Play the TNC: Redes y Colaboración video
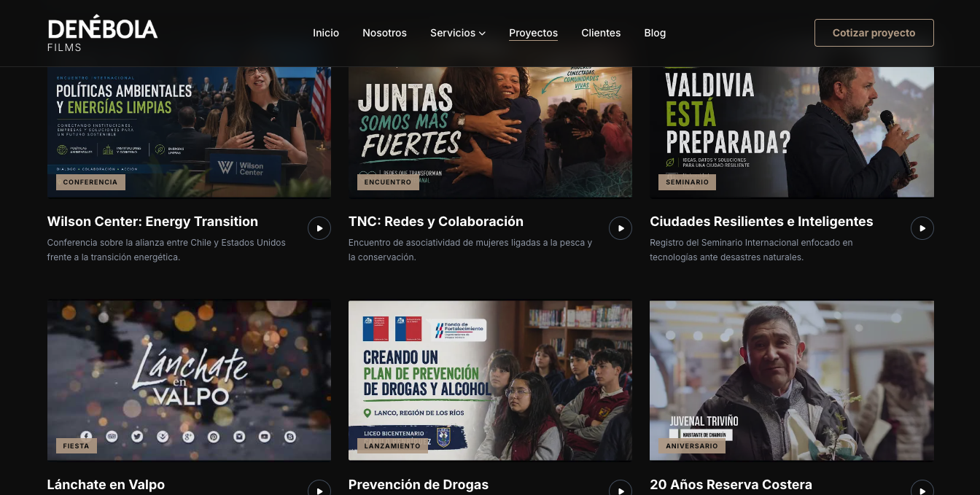This screenshot has height=495, width=980. click(x=621, y=228)
